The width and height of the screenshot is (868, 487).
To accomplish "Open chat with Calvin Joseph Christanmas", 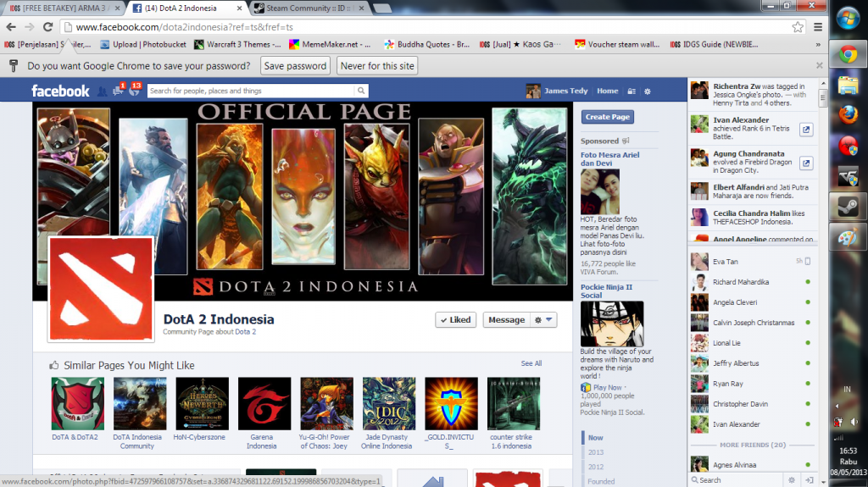I will [753, 322].
